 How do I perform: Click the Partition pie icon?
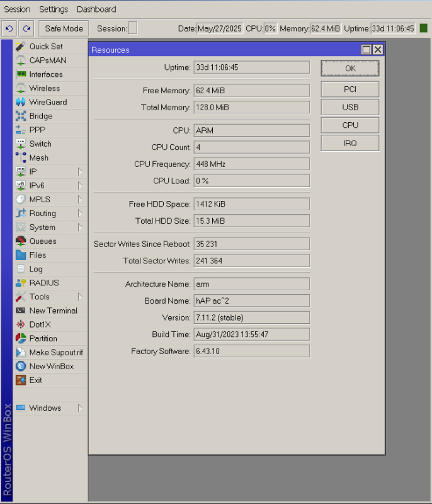[x=21, y=338]
